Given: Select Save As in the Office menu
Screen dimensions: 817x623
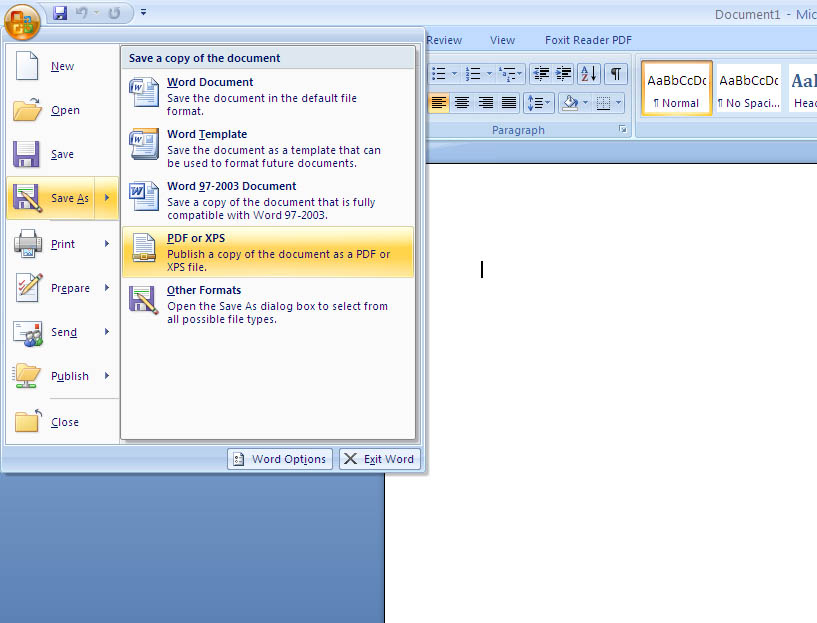Looking at the screenshot, I should tap(51, 198).
